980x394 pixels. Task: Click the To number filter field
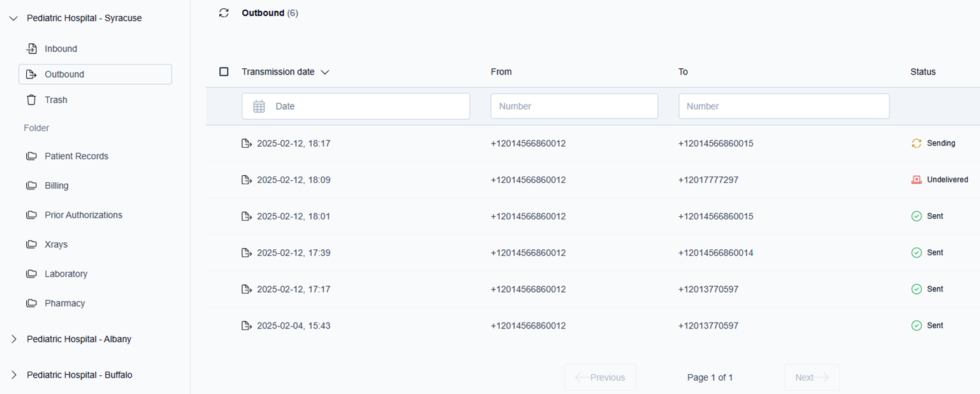tap(783, 106)
